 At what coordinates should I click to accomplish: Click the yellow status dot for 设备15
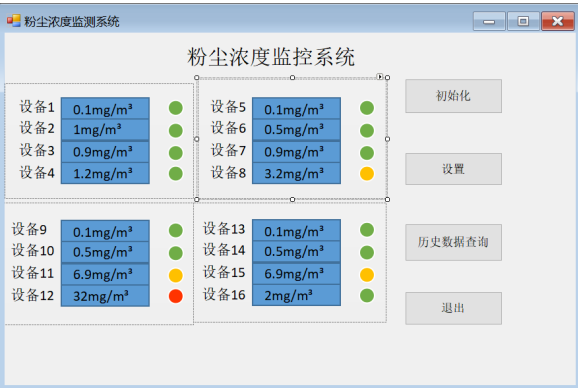(x=367, y=275)
